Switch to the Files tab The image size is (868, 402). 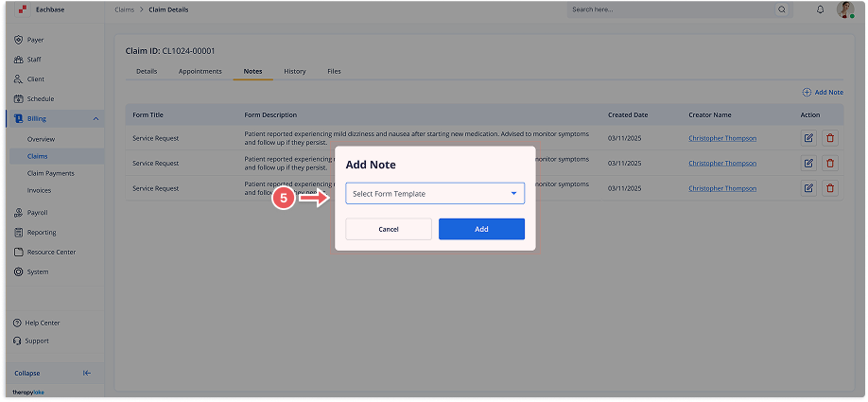point(334,72)
